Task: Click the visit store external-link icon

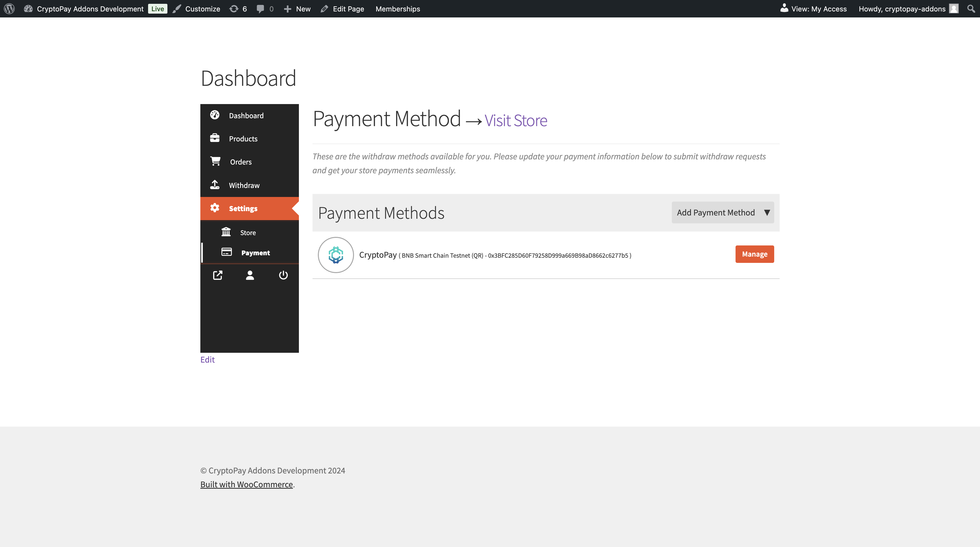Action: (217, 275)
